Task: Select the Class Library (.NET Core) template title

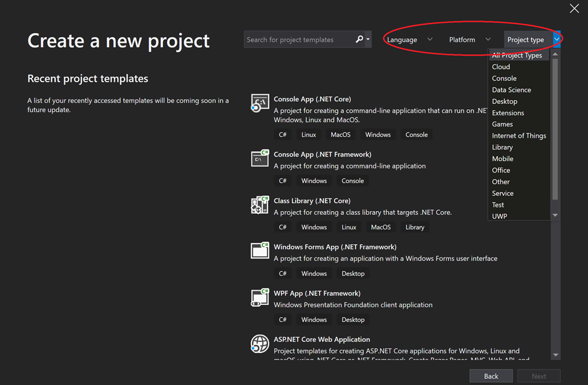Action: click(x=312, y=201)
